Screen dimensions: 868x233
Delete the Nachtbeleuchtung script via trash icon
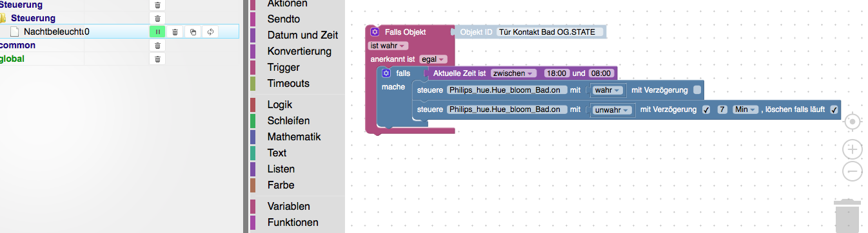click(x=175, y=32)
